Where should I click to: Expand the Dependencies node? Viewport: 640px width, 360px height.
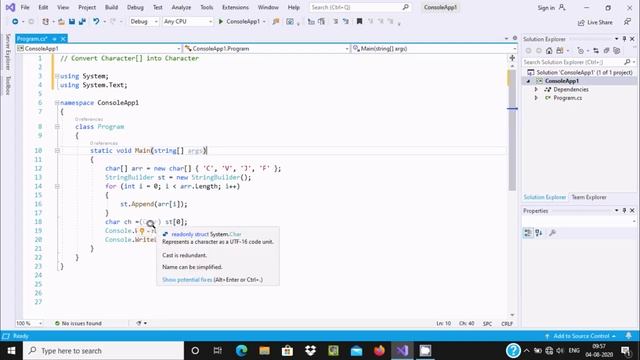click(536, 89)
